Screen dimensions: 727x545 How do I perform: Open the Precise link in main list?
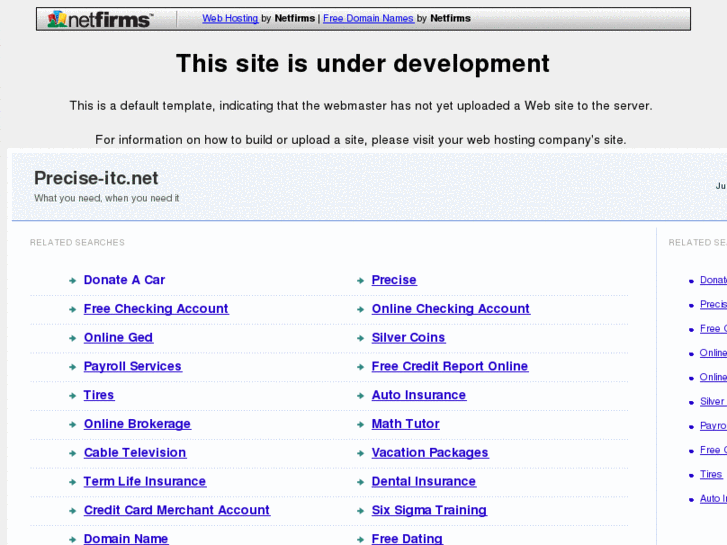tap(394, 280)
